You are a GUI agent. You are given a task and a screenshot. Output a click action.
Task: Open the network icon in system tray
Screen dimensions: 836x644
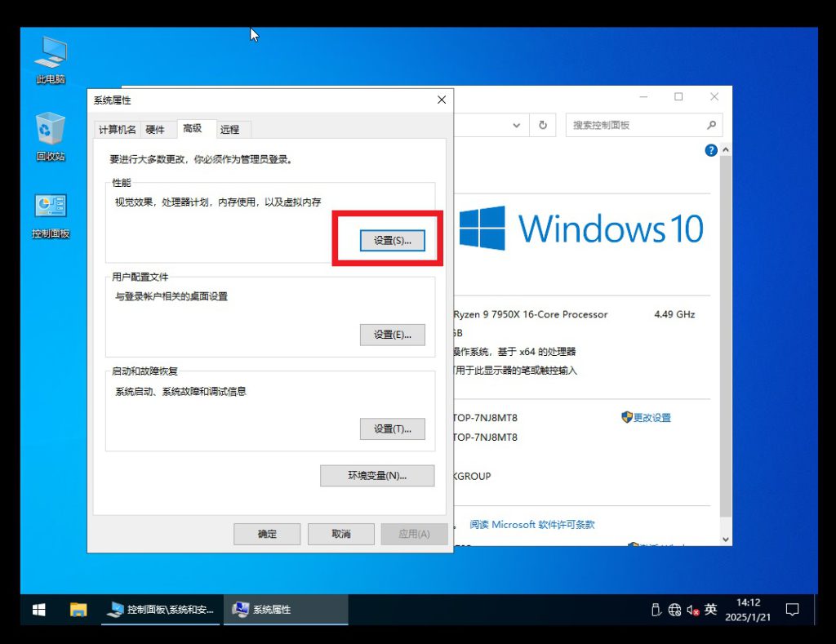click(674, 610)
